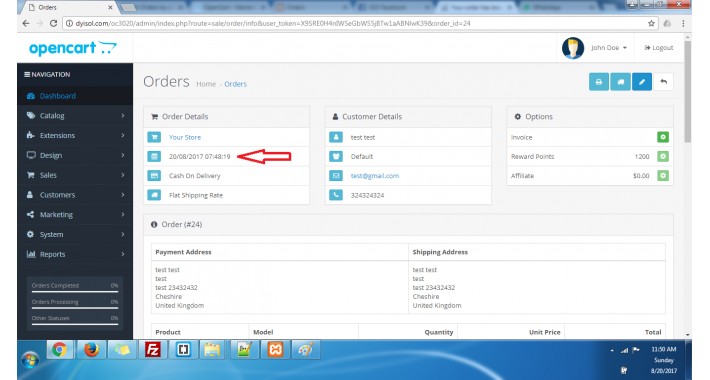The image size is (710, 380).
Task: Click the generate Invoice green button
Action: click(663, 137)
